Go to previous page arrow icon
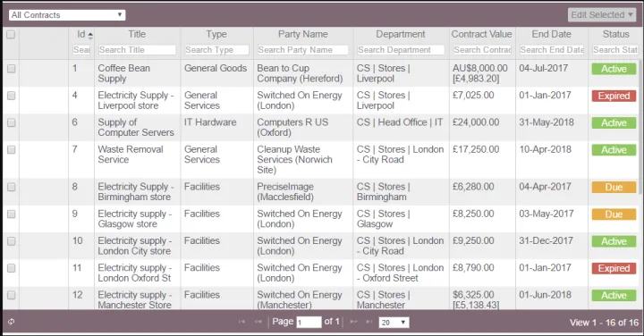Image resolution: width=644 pixels, height=336 pixels. [x=258, y=322]
